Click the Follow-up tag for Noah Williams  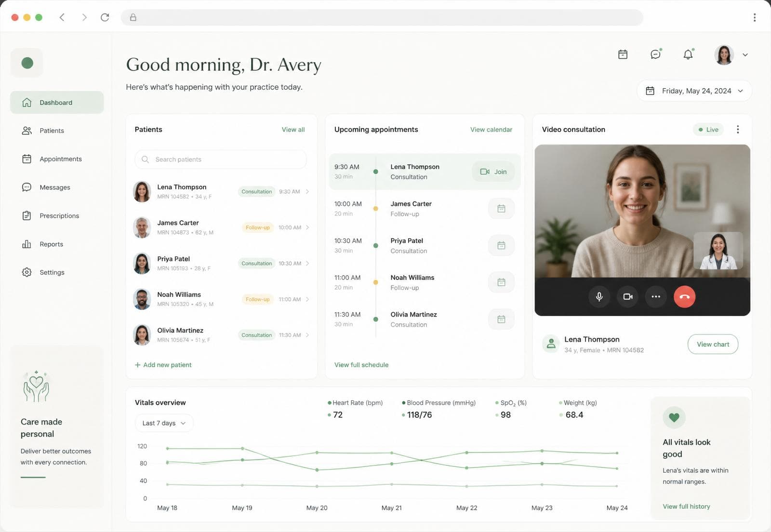pos(257,299)
